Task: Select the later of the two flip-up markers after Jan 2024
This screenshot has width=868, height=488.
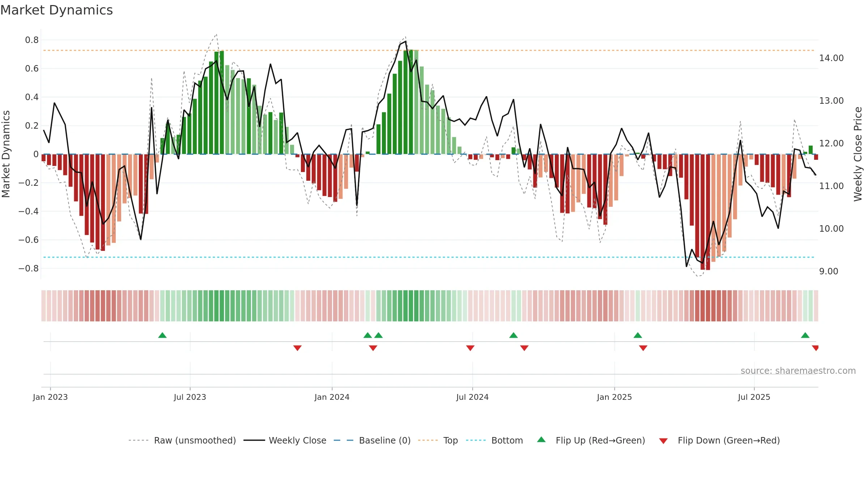Action: [378, 335]
